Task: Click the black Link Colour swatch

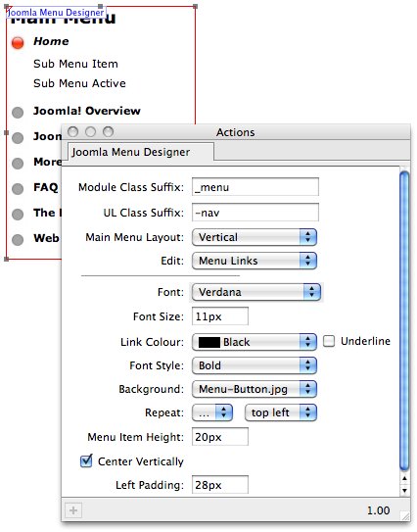Action: pyautogui.click(x=209, y=342)
